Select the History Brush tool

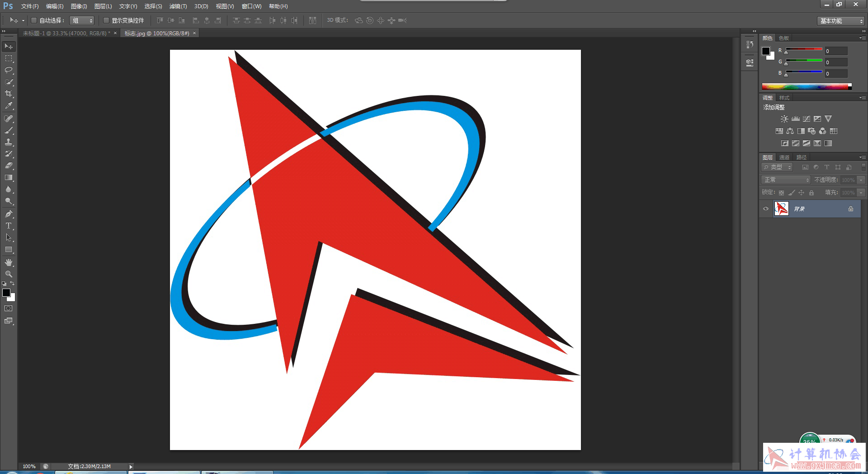click(x=9, y=154)
